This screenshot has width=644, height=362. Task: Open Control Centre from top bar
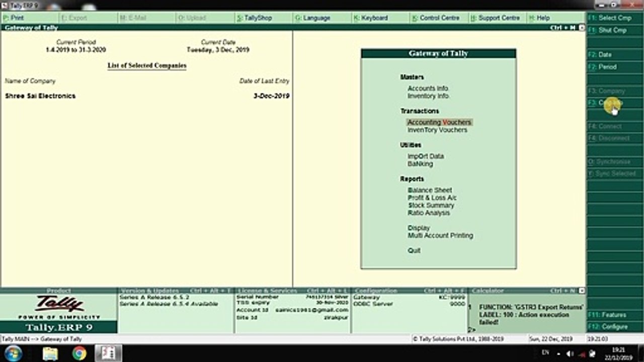pyautogui.click(x=439, y=18)
